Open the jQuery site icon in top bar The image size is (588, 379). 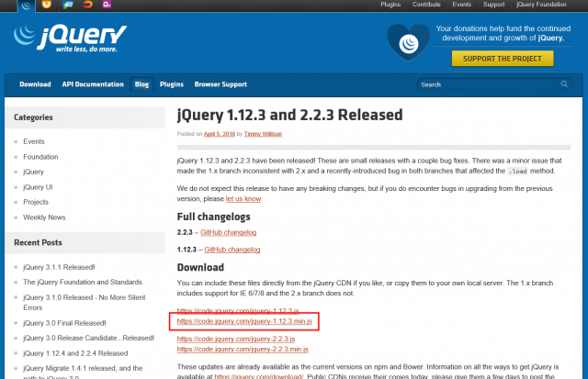27,6
